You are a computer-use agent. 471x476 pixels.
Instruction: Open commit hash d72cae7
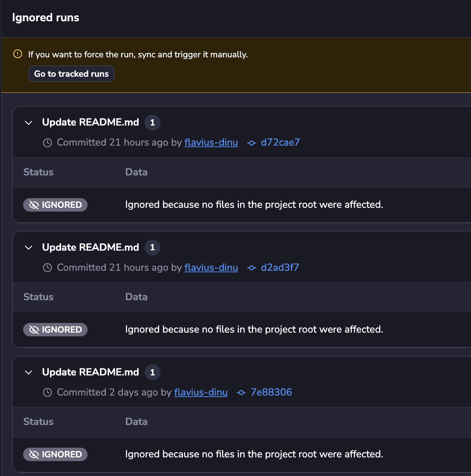click(x=280, y=142)
